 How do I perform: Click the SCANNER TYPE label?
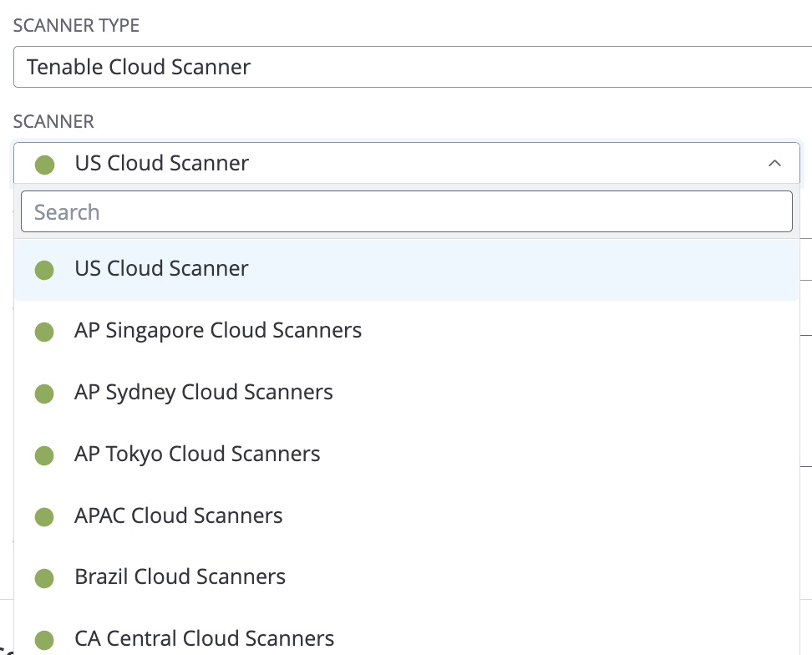pyautogui.click(x=76, y=25)
